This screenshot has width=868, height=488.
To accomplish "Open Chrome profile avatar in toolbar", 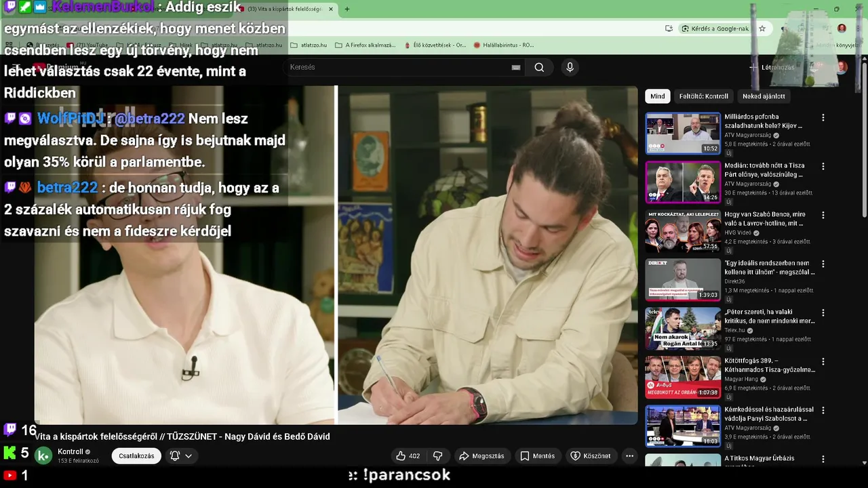I will [842, 28].
